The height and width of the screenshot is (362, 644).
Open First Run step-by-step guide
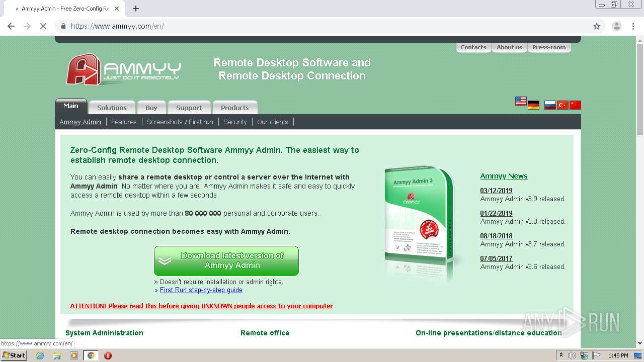pos(201,290)
